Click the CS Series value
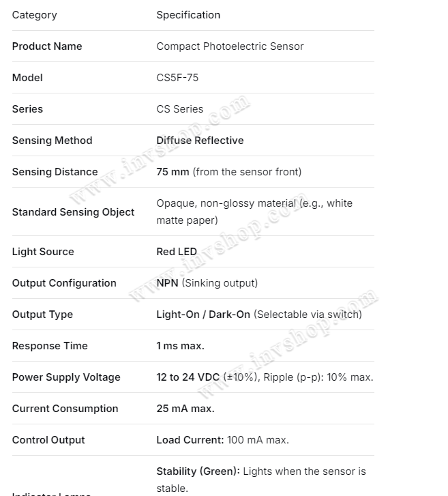This screenshot has width=448, height=496. [180, 109]
